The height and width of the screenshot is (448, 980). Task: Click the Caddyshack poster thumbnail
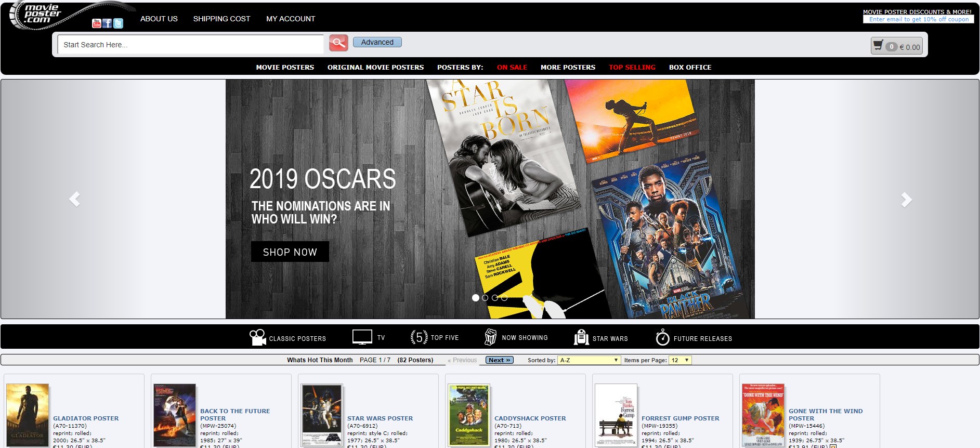469,415
